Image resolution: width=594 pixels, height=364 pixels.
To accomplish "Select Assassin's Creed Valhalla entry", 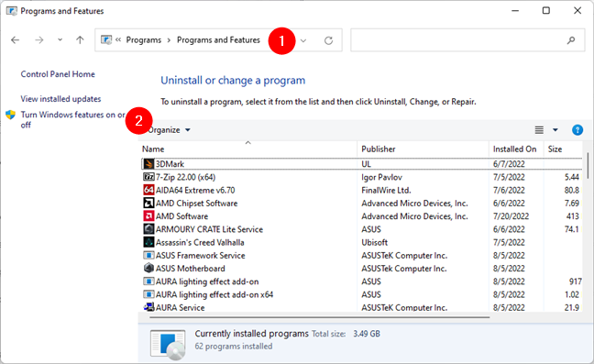I will coord(362,242).
